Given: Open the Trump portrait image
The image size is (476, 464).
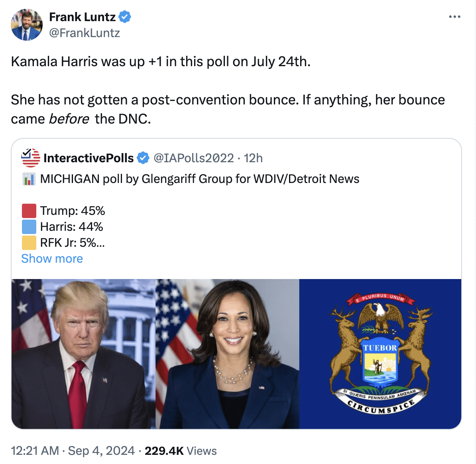Looking at the screenshot, I should pyautogui.click(x=83, y=354).
